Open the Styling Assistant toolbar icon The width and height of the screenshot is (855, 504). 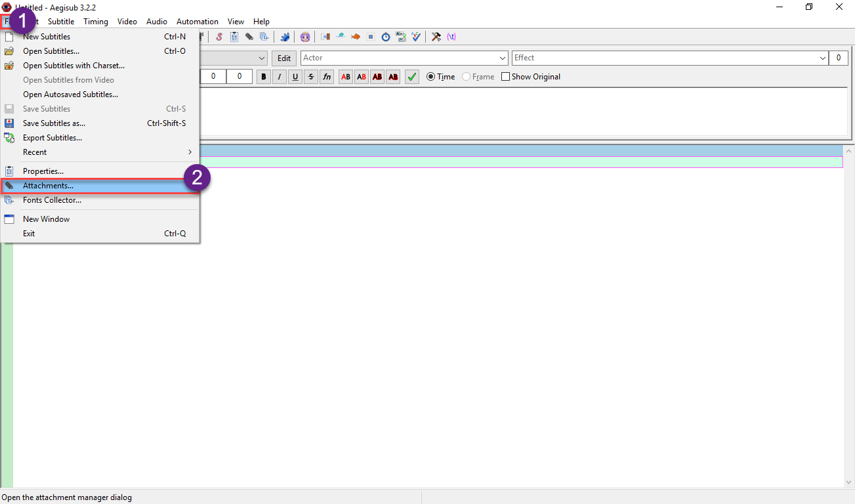tap(341, 37)
